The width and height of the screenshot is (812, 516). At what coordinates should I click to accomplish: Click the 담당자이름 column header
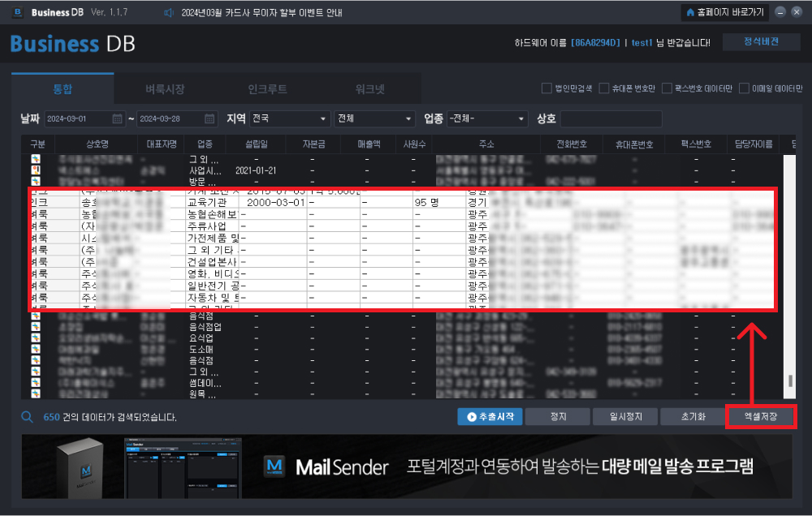click(x=754, y=144)
